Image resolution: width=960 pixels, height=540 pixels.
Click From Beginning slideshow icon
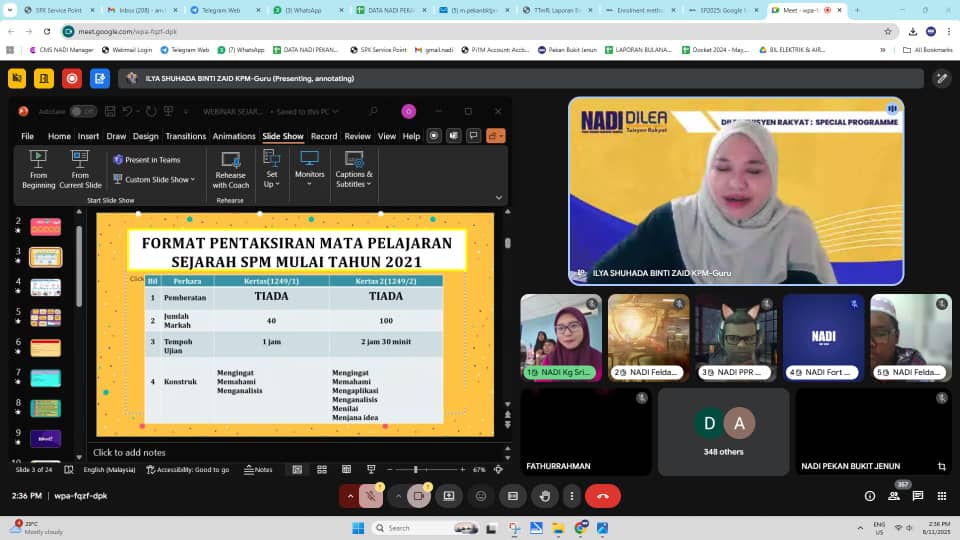click(38, 160)
